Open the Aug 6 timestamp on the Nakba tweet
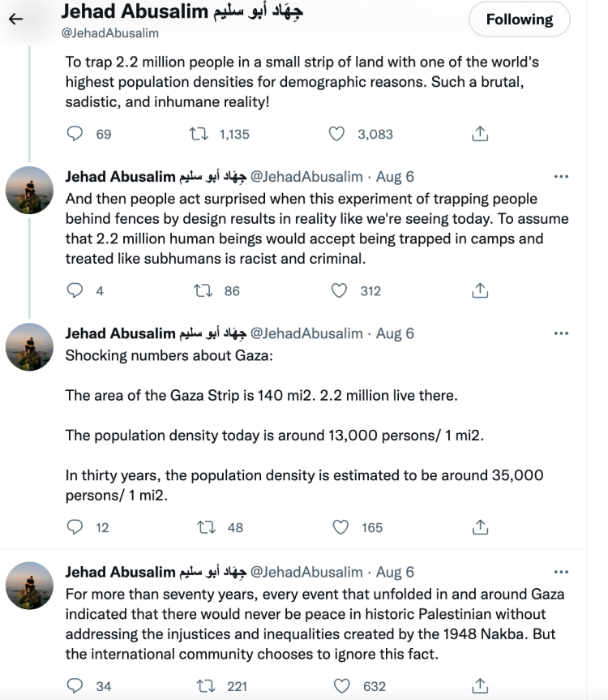Viewport: 608px width, 700px height. pyautogui.click(x=395, y=572)
